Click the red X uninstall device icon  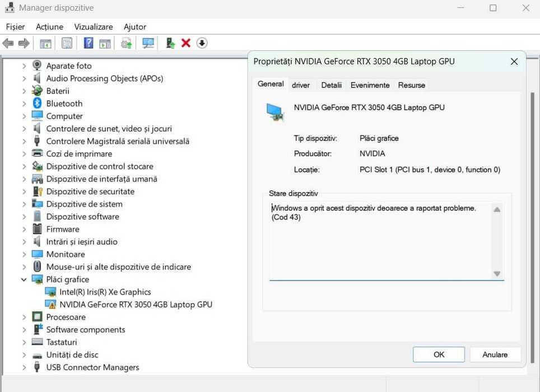click(x=186, y=43)
